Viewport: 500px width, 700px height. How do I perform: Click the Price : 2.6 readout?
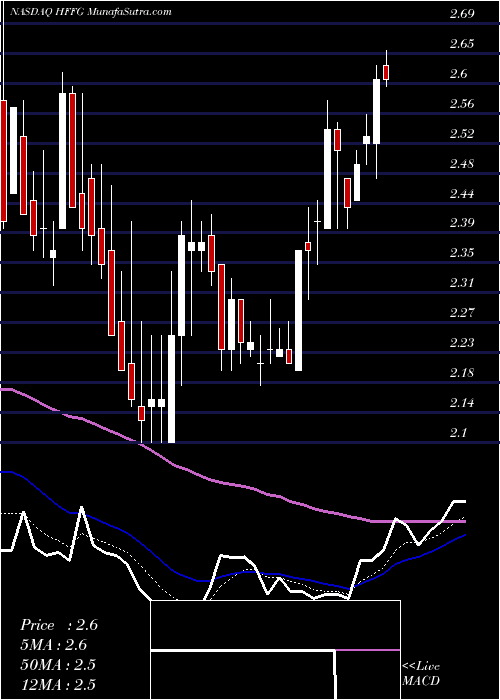59,625
